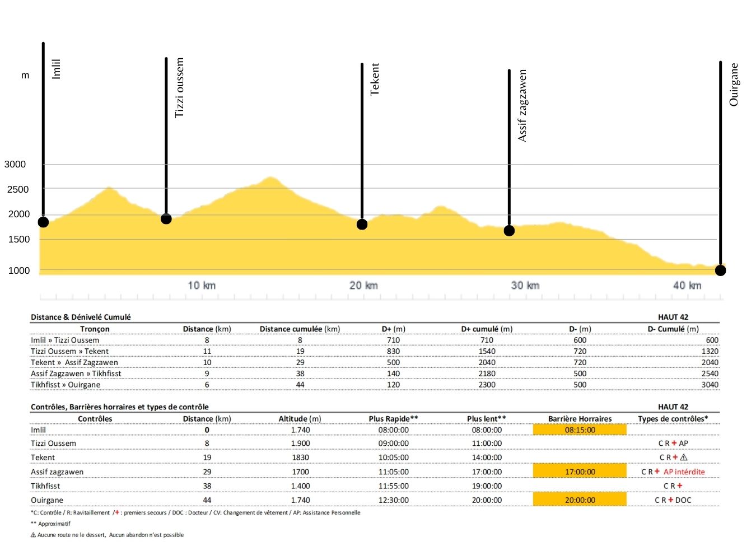Image resolution: width=756 pixels, height=560 pixels.
Task: Click the orange 08:15:00 time barrier cell
Action: (580, 430)
